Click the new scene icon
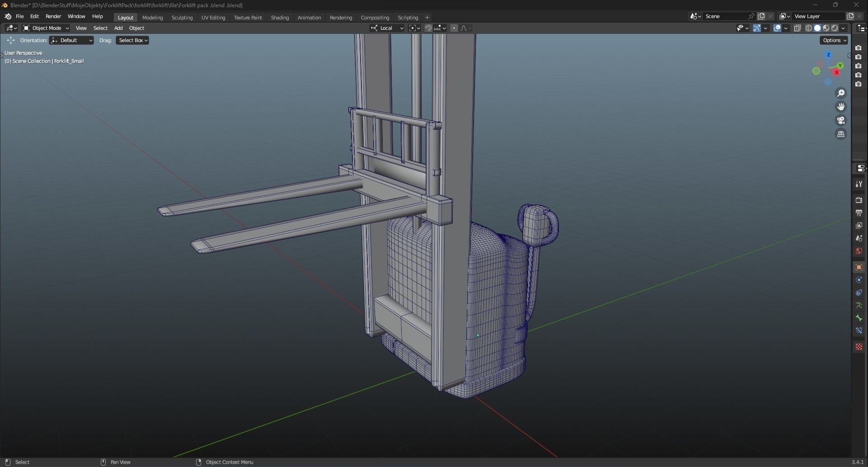The image size is (868, 467). click(x=761, y=16)
